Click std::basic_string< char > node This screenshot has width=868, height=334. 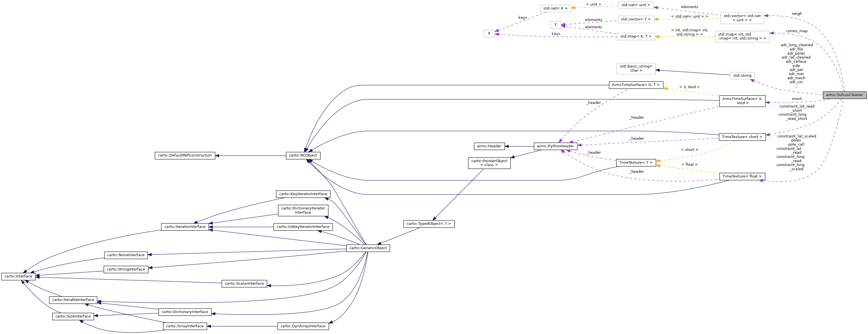(x=636, y=69)
